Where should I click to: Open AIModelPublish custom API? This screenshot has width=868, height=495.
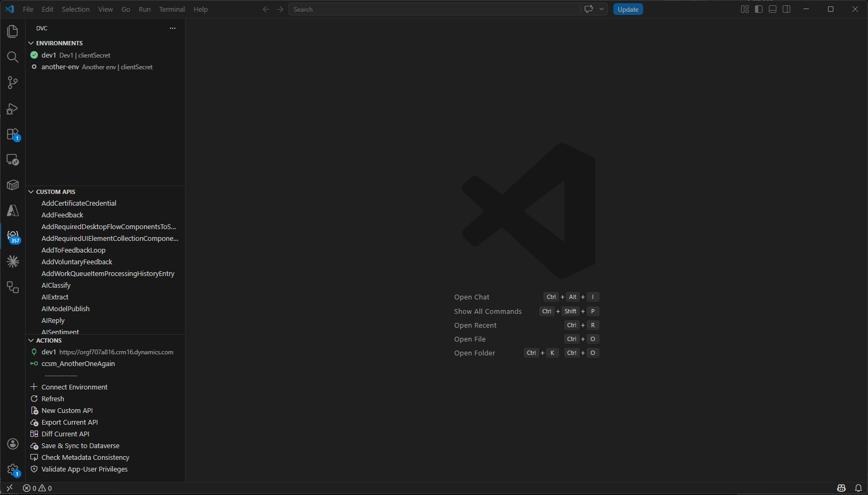click(x=105, y=309)
